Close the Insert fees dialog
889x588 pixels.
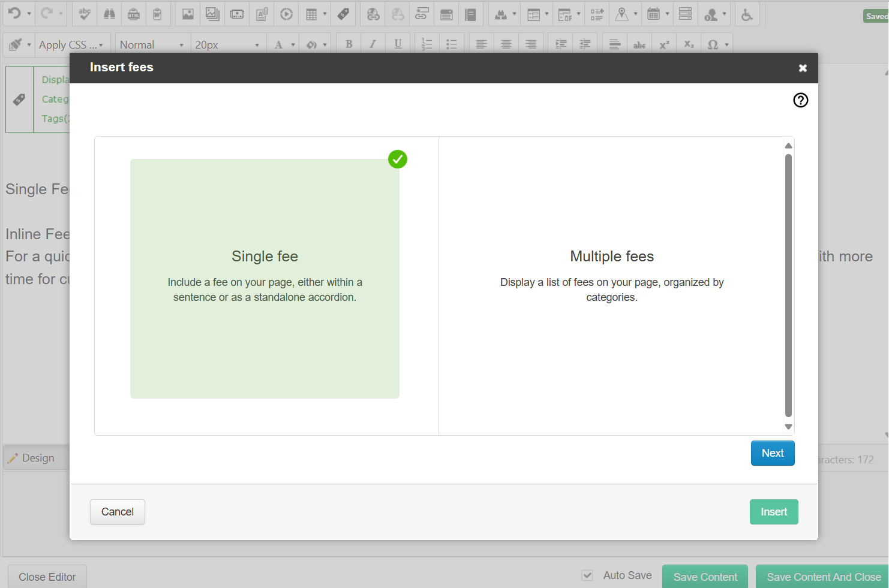[x=803, y=68]
